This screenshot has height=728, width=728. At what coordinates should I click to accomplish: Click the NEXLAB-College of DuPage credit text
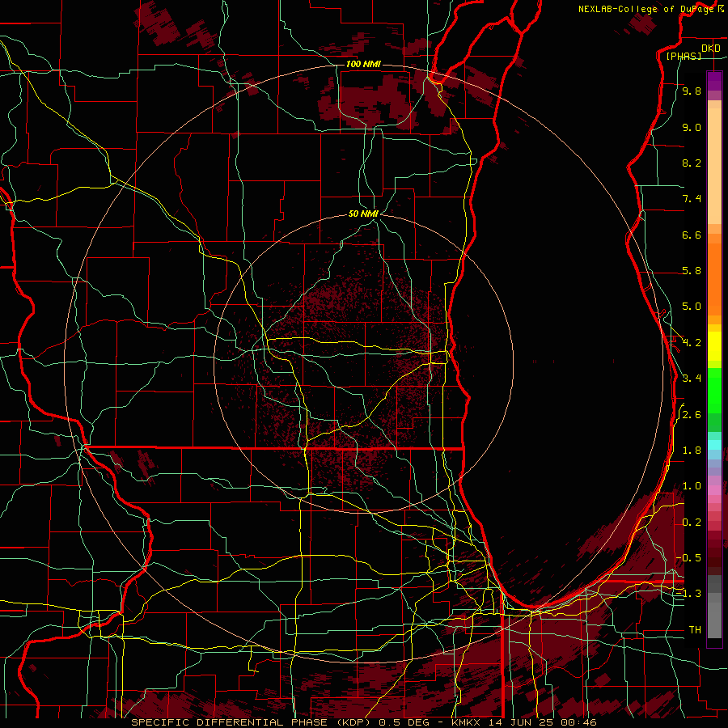point(648,9)
